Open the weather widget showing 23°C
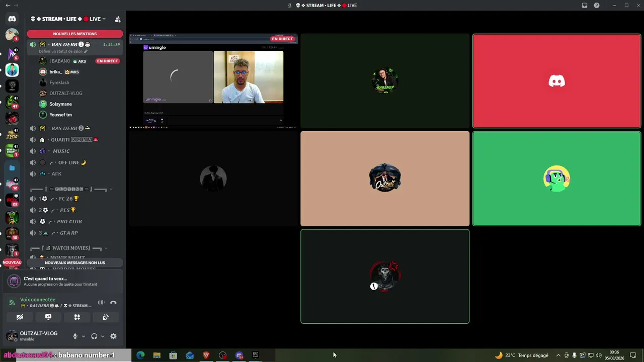Viewport: 644px width, 362px height. coord(522,355)
